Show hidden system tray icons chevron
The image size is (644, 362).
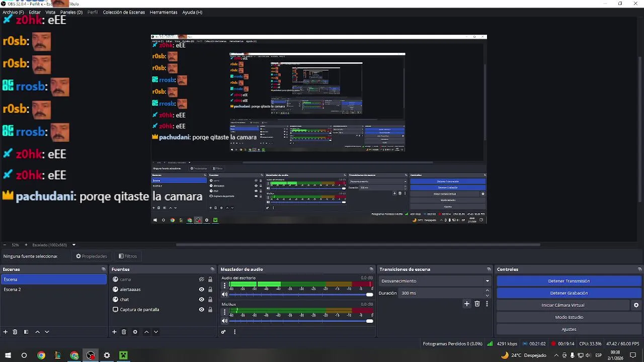tap(556, 355)
